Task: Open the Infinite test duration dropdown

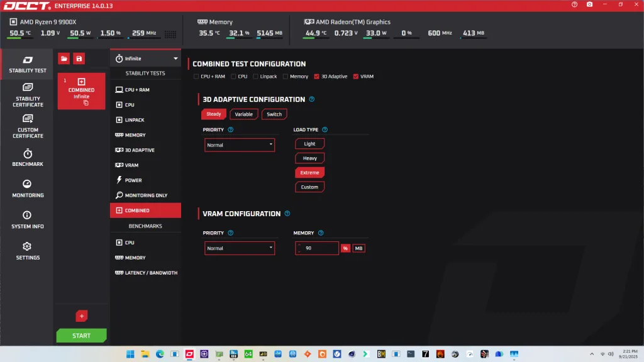Action: click(145, 58)
